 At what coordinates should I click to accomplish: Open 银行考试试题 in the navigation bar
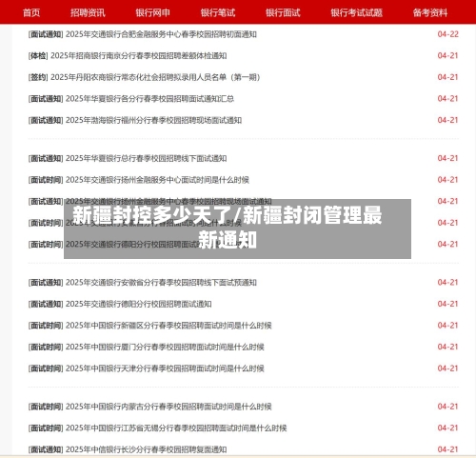(356, 12)
